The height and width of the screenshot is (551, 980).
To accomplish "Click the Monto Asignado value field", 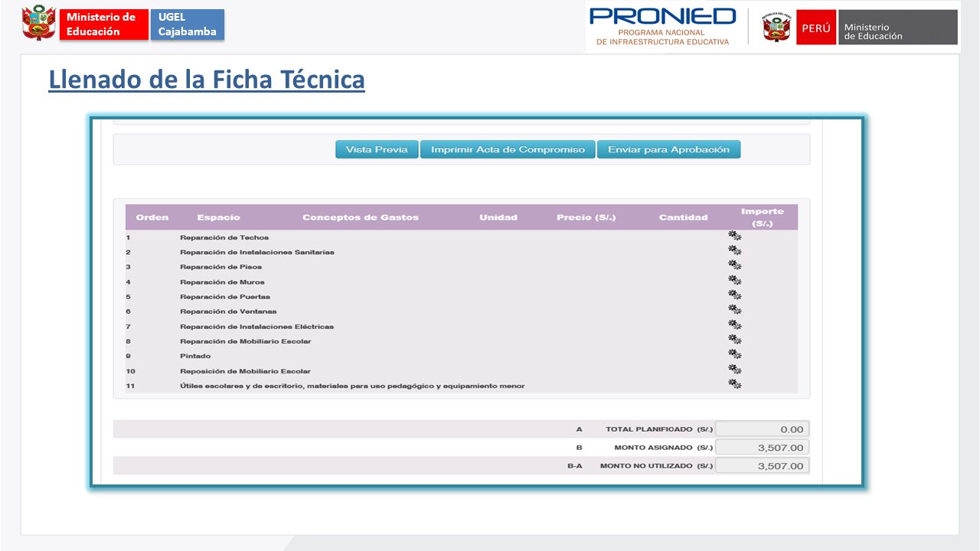I will point(763,448).
